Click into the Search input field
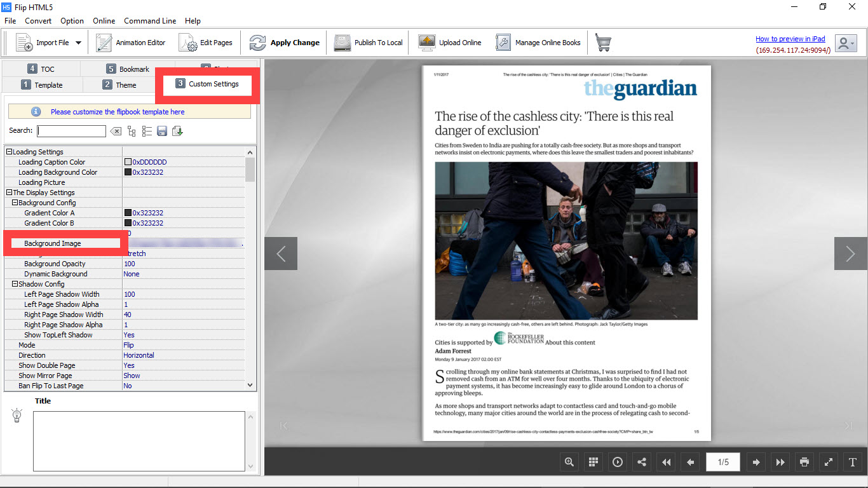 pos(72,131)
